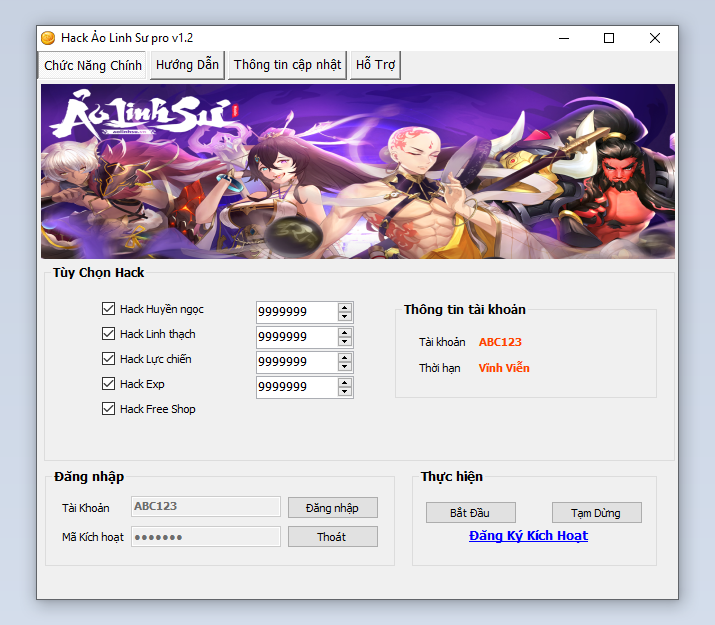
Task: Decrease the Hack Linh thạch value with down arrow
Action: point(345,342)
